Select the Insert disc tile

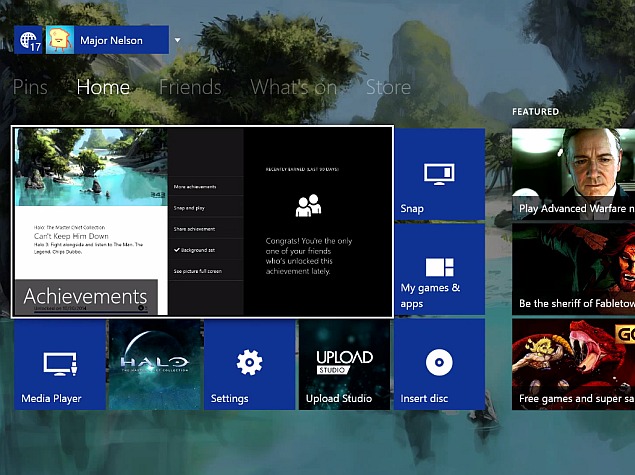tap(439, 364)
